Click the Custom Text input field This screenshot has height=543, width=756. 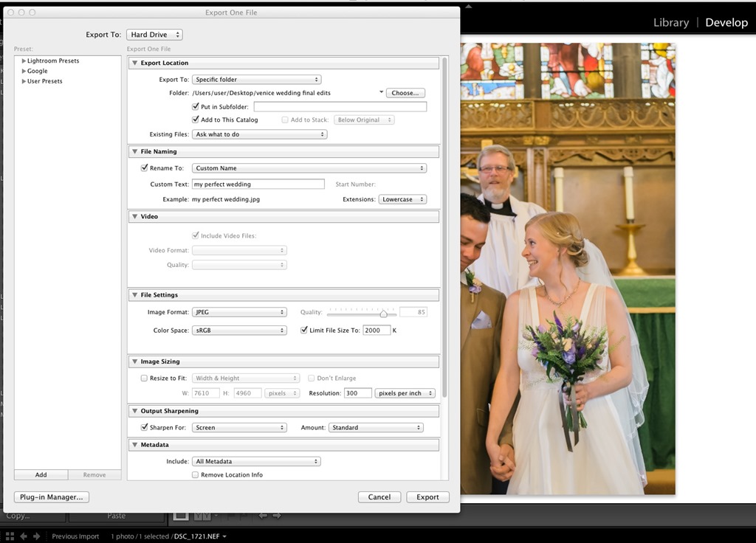(258, 184)
